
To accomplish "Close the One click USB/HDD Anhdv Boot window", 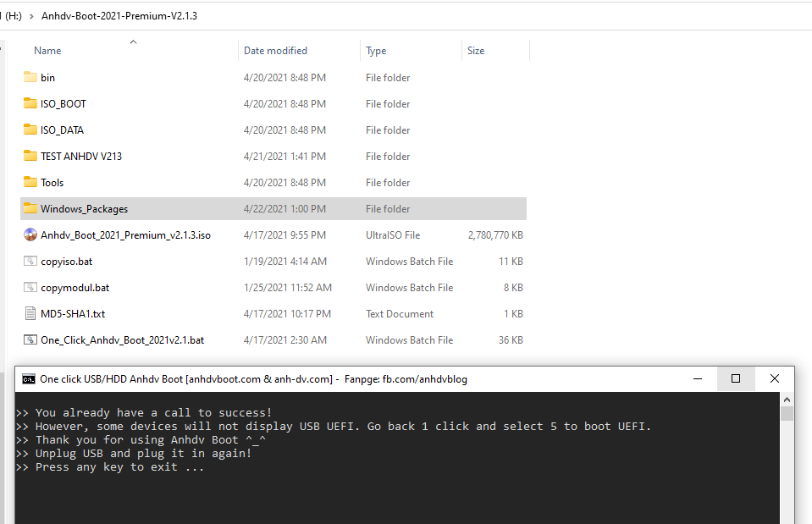I will point(774,379).
